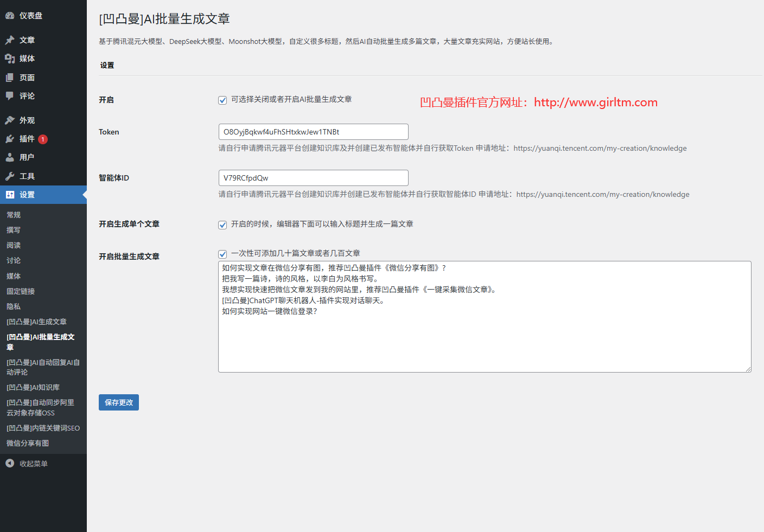Click the Token input field
Viewport: 764px width, 532px height.
tap(313, 132)
